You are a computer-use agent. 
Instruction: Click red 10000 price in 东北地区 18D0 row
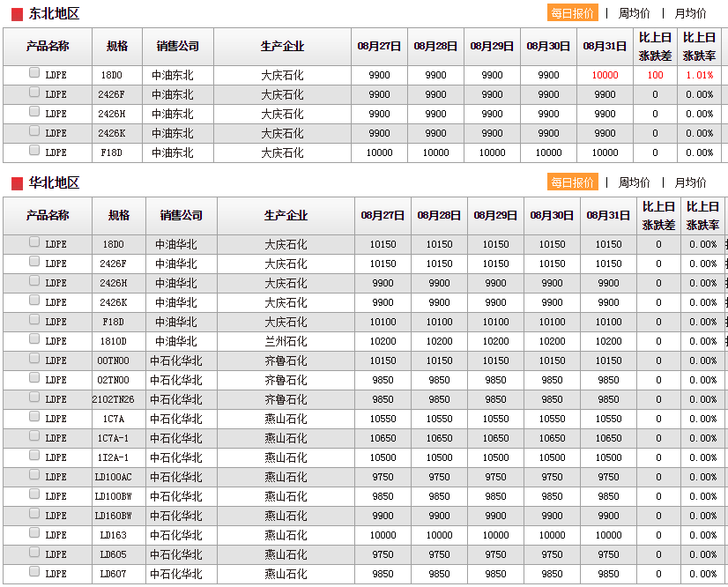(x=605, y=75)
